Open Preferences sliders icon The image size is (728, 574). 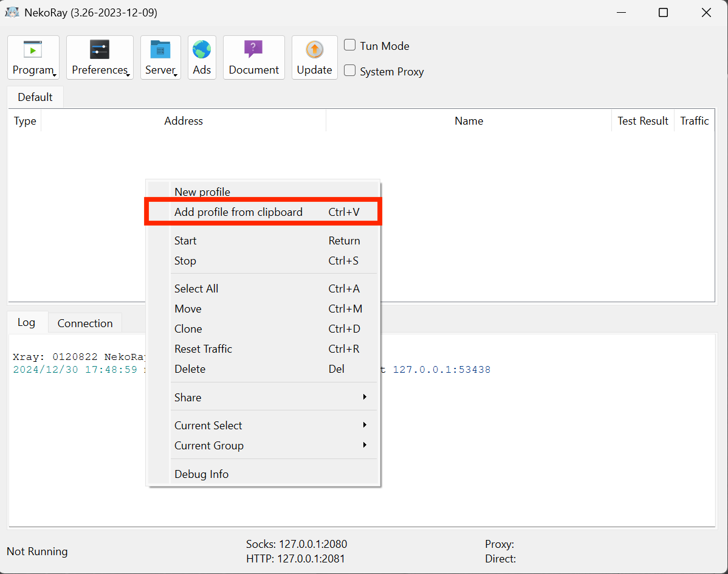click(99, 50)
